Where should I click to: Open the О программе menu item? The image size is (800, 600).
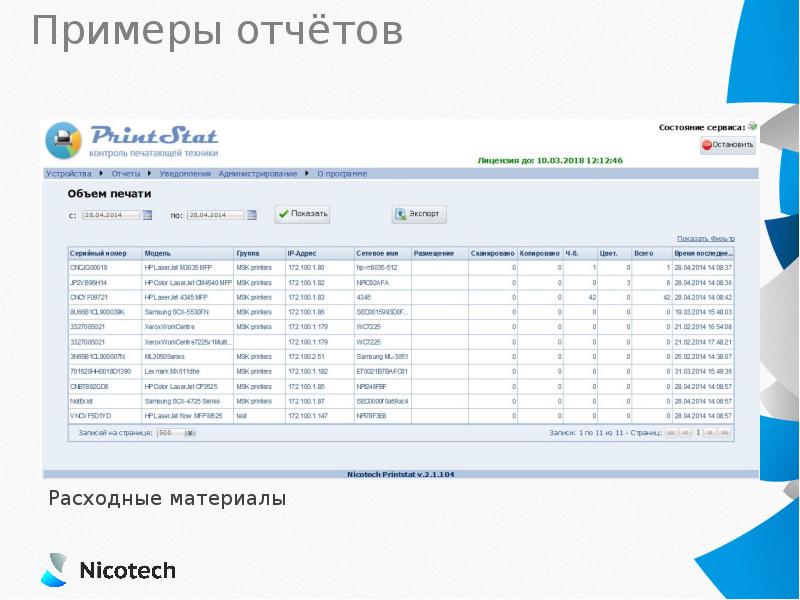(342, 174)
